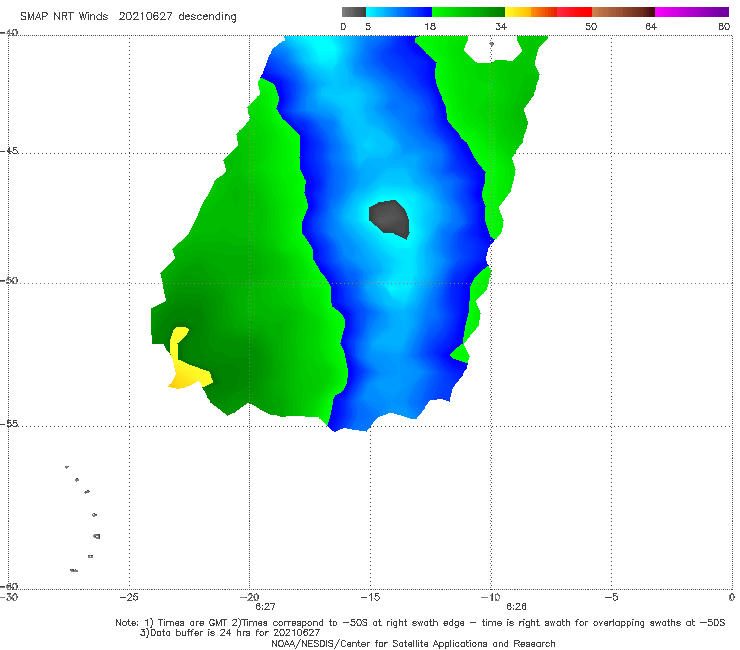Image resolution: width=740 pixels, height=650 pixels.
Task: Click the gray 0–5 segment of the color bar
Action: click(x=353, y=12)
